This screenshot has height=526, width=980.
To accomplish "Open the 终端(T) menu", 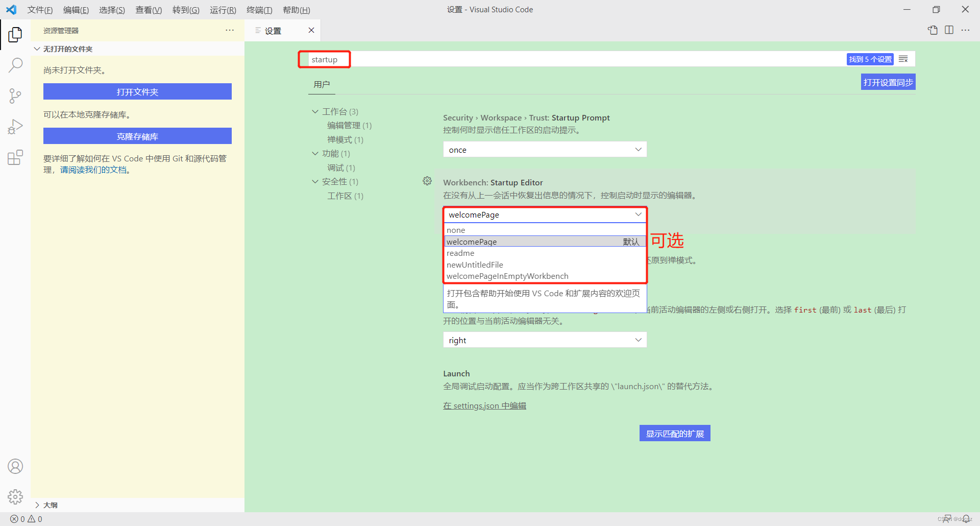I will pyautogui.click(x=259, y=10).
